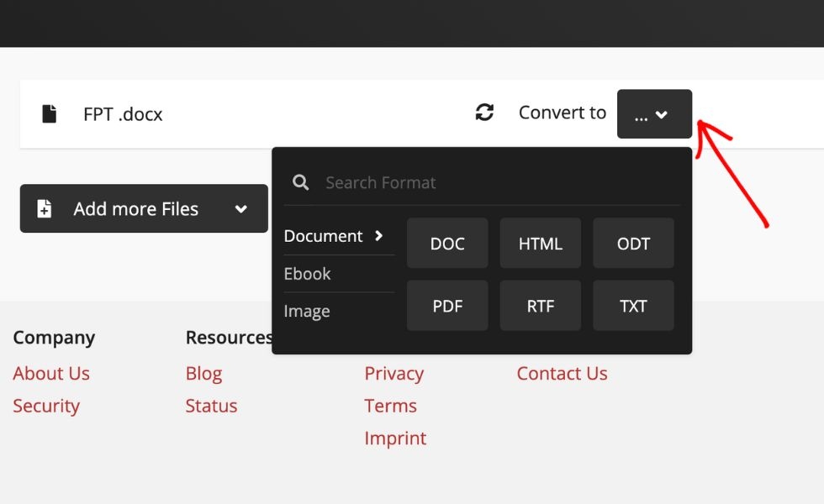This screenshot has height=504, width=824.
Task: Expand the Add more Files options chevron
Action: click(x=242, y=208)
